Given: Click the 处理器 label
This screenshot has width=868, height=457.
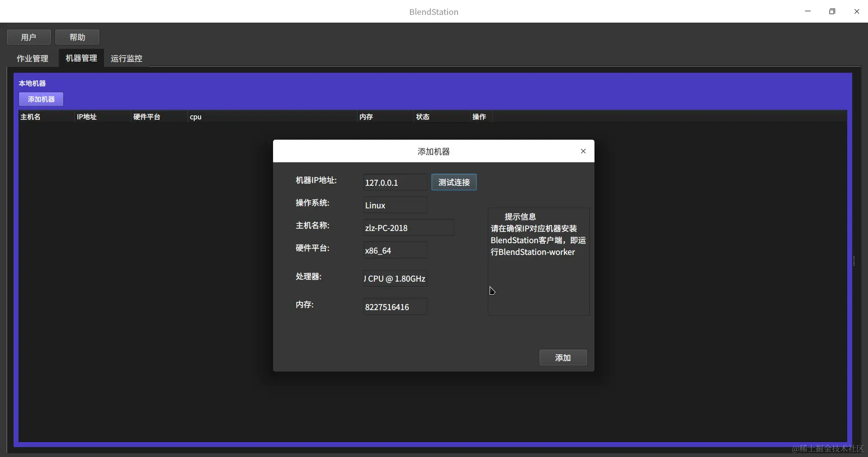Looking at the screenshot, I should [308, 276].
